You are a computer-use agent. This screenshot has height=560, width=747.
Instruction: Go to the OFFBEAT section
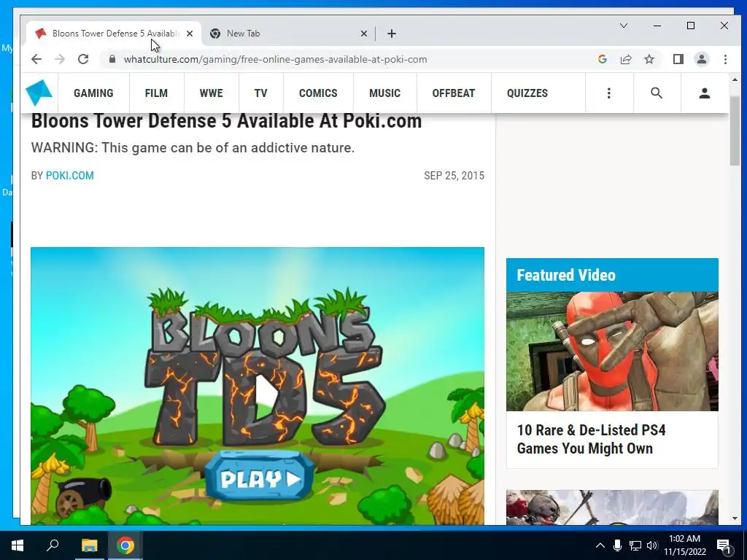tap(454, 93)
